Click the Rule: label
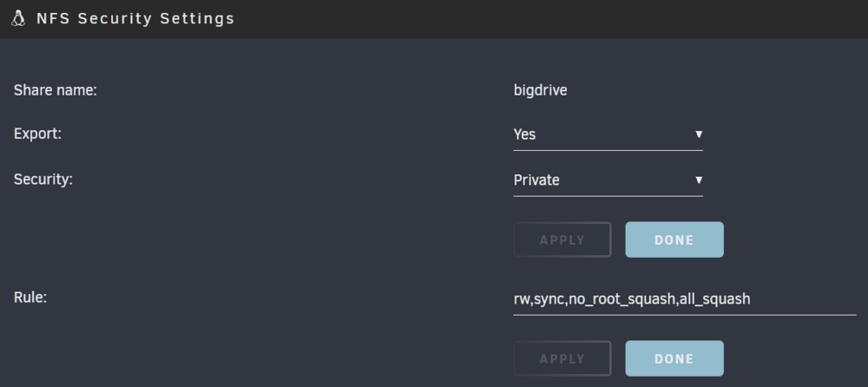Viewport: 868px width, 387px height. 30,298
